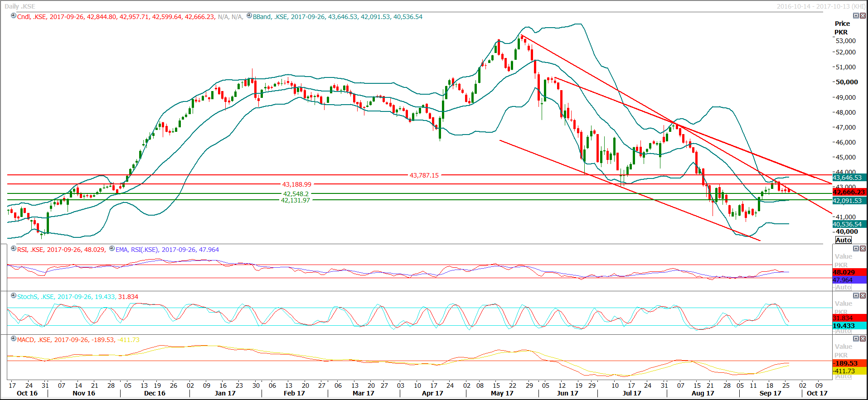
Task: Toggle Auto scaling on price axis
Action: 843,240
